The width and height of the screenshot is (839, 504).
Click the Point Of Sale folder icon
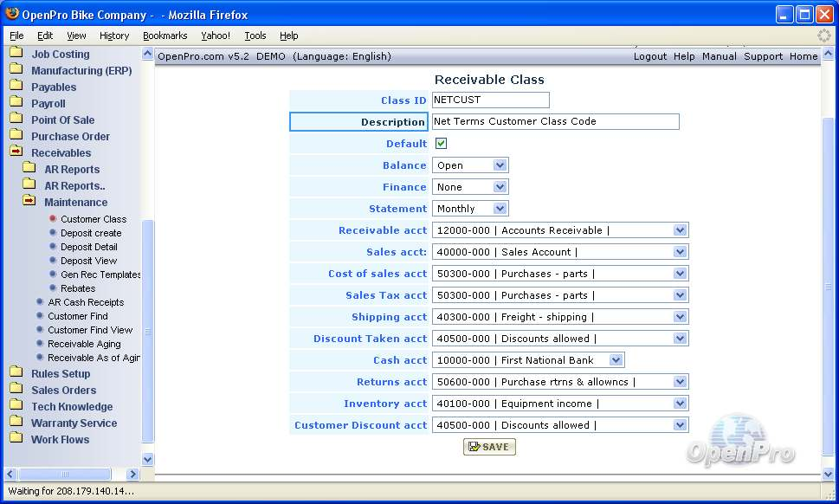pos(16,120)
